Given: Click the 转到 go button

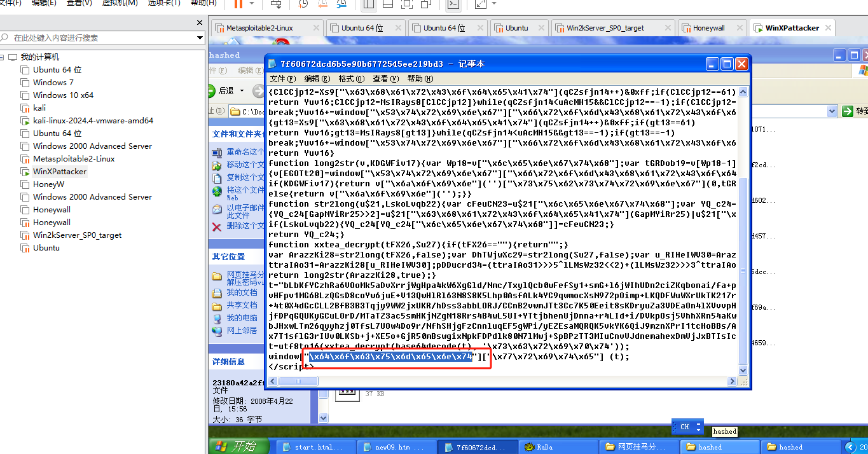Looking at the screenshot, I should [855, 111].
